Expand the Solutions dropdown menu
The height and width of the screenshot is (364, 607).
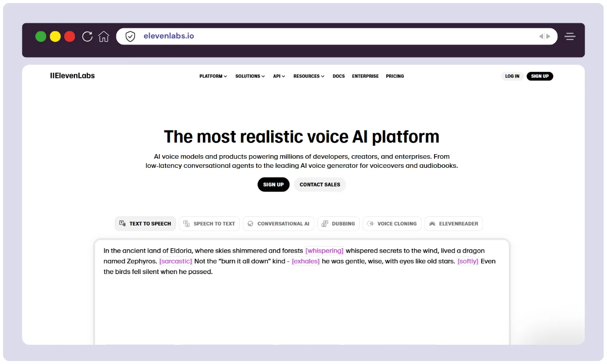tap(250, 76)
